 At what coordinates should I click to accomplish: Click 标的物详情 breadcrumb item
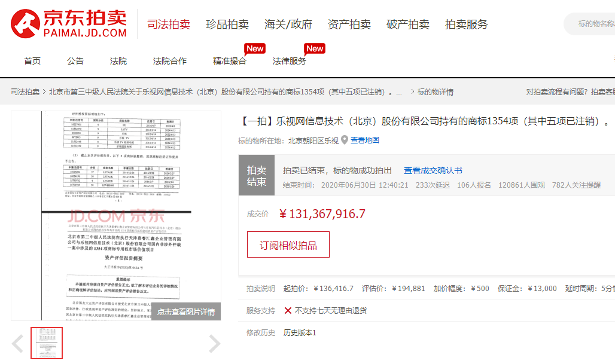436,91
